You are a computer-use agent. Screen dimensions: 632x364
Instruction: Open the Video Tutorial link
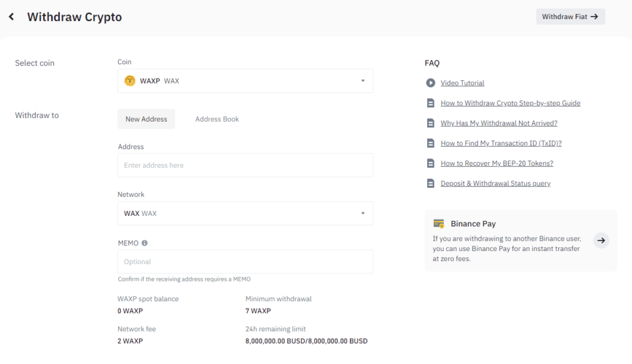462,83
